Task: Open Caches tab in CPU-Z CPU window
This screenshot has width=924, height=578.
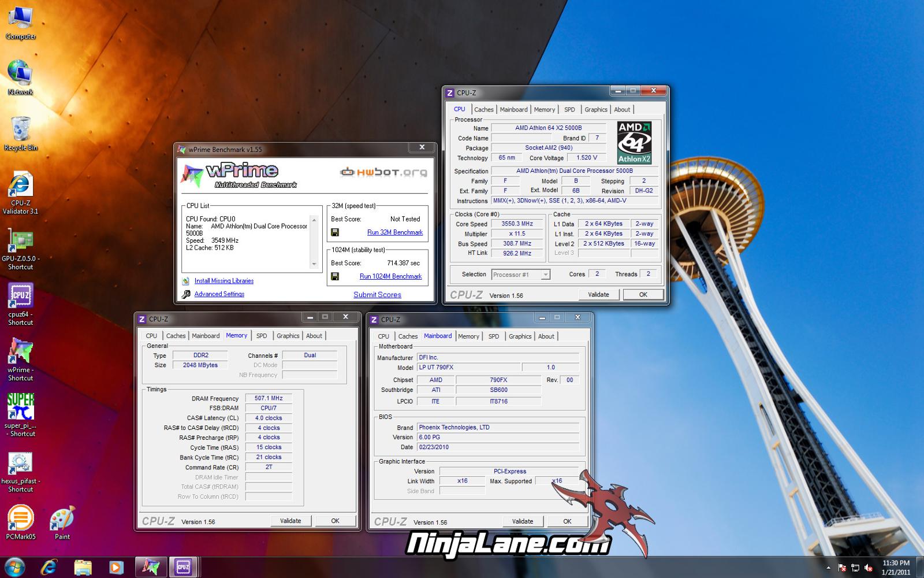Action: coord(484,109)
